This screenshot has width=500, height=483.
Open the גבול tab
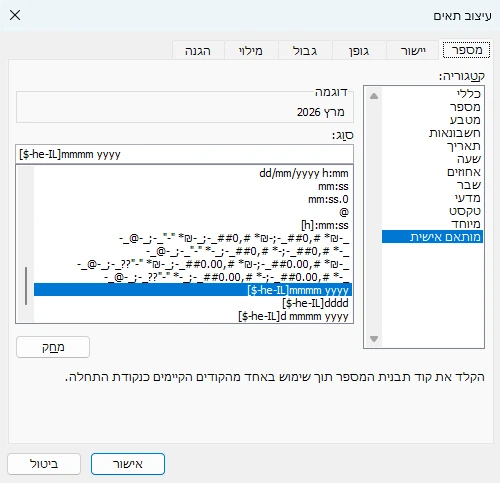coord(305,51)
